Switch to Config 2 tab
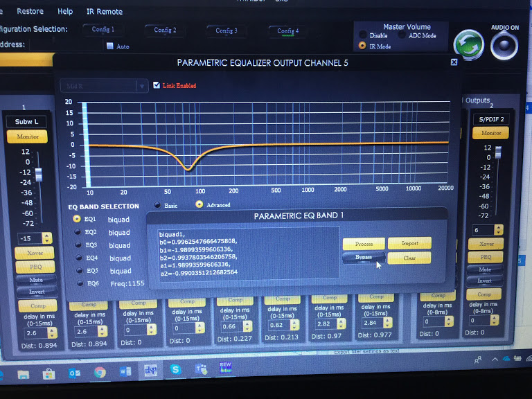The image size is (532, 399). coord(165,30)
